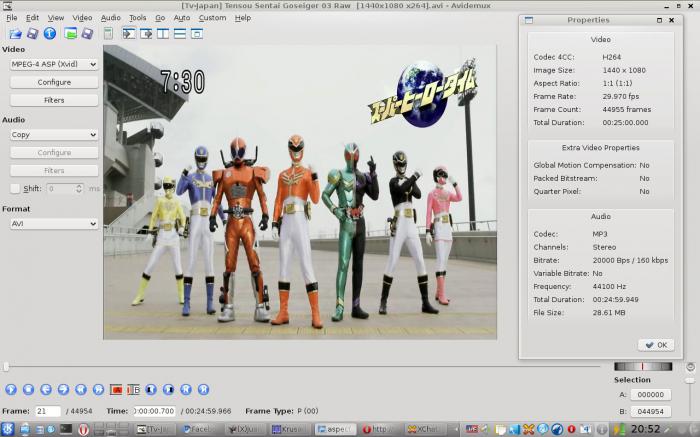Open the Go menu
This screenshot has height=437, width=700.
[x=160, y=18]
